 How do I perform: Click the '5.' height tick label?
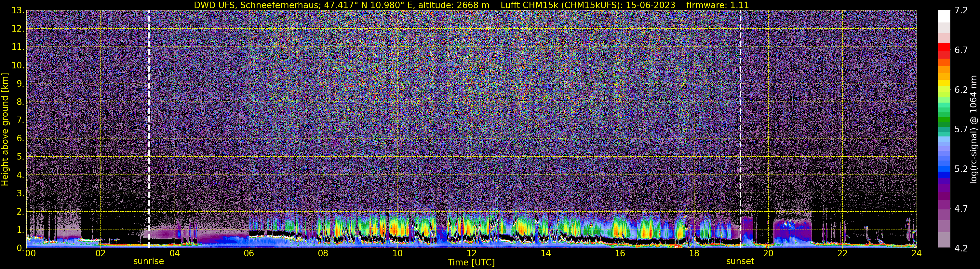(x=20, y=157)
